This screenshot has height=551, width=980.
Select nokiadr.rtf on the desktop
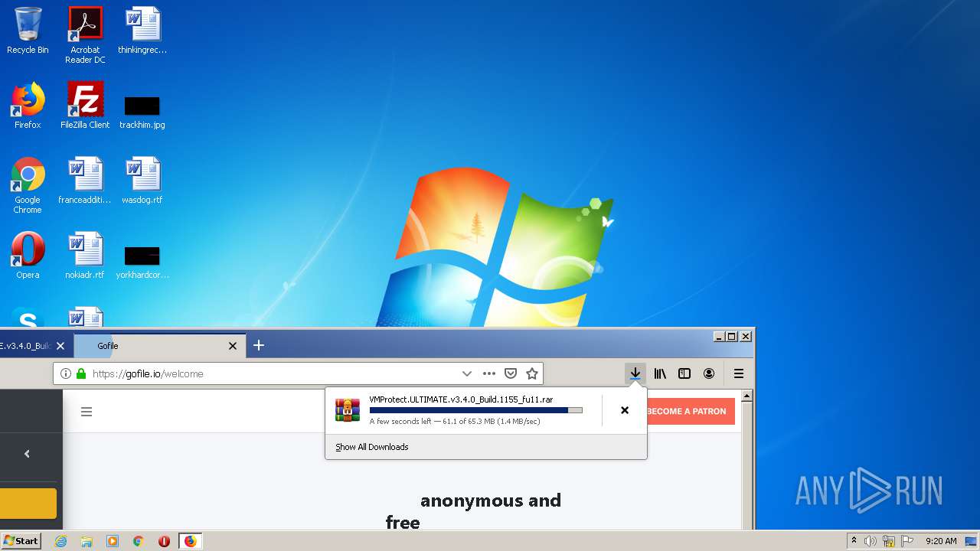(x=85, y=256)
